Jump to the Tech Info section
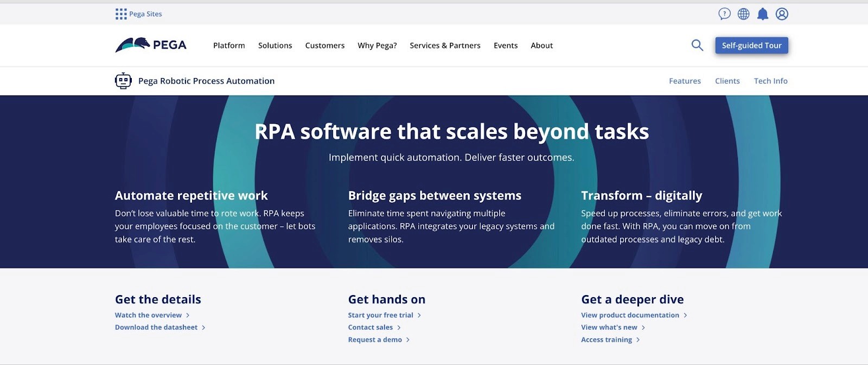Screen dimensions: 868x365 click(770, 81)
